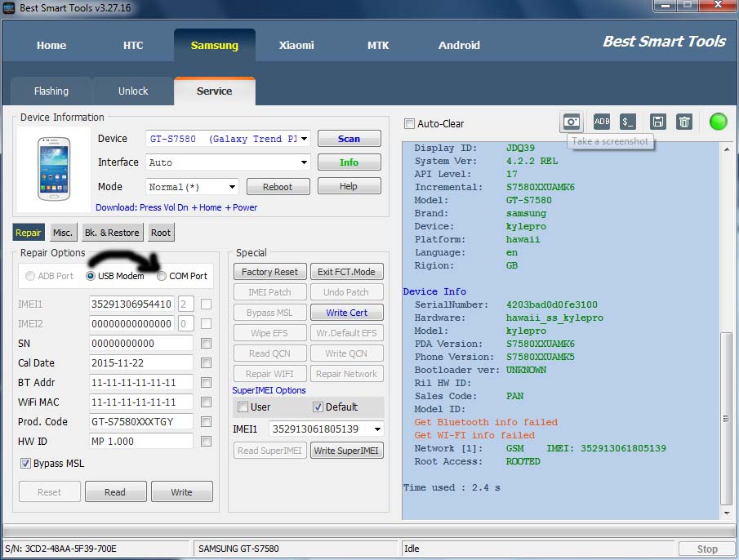The image size is (739, 560).
Task: Click the green Info button
Action: (349, 162)
